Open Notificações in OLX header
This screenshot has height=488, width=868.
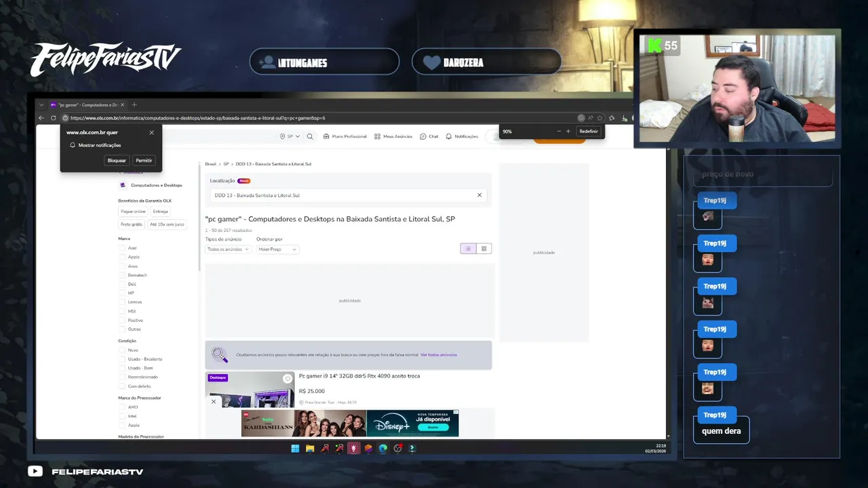tap(462, 136)
